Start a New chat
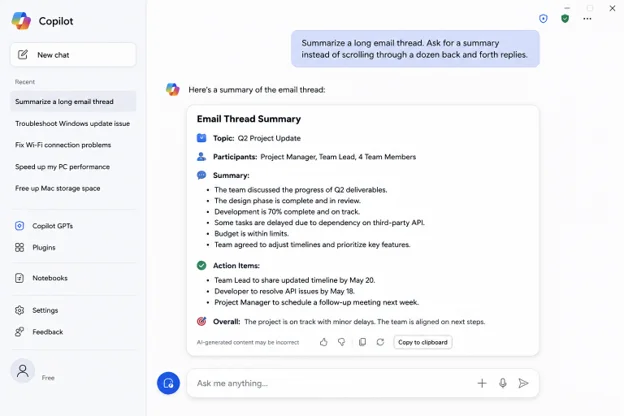This screenshot has width=624, height=416. [73, 55]
